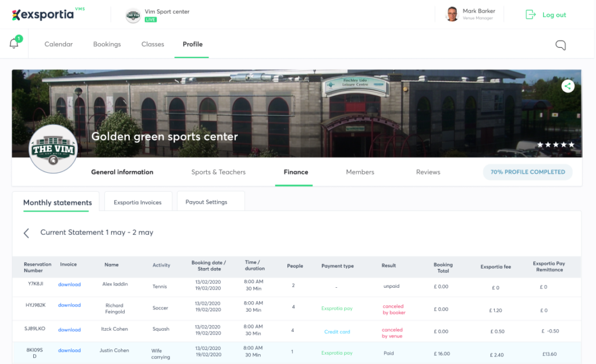Click the Reservation Number column header

coord(37,267)
